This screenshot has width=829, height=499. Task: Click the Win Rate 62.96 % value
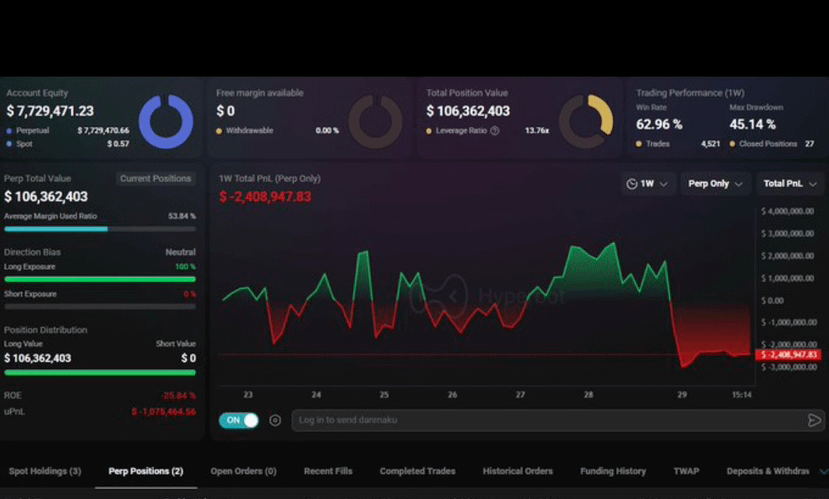tap(659, 125)
